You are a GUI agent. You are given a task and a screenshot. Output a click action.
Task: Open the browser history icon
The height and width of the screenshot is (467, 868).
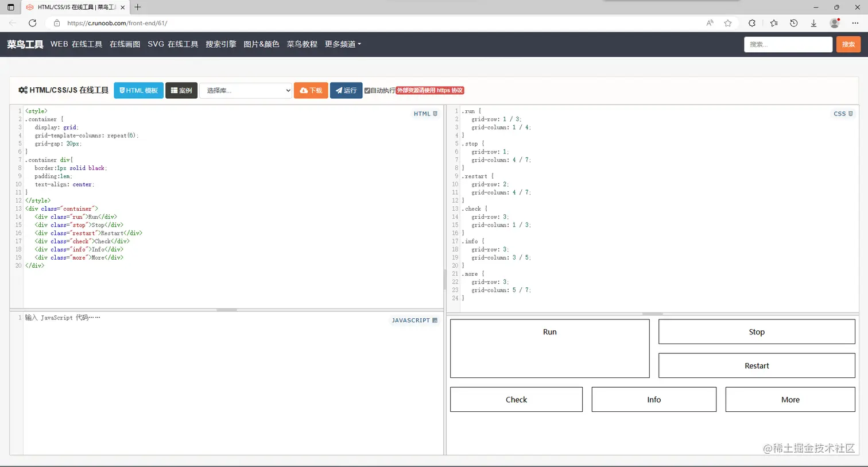pos(794,23)
